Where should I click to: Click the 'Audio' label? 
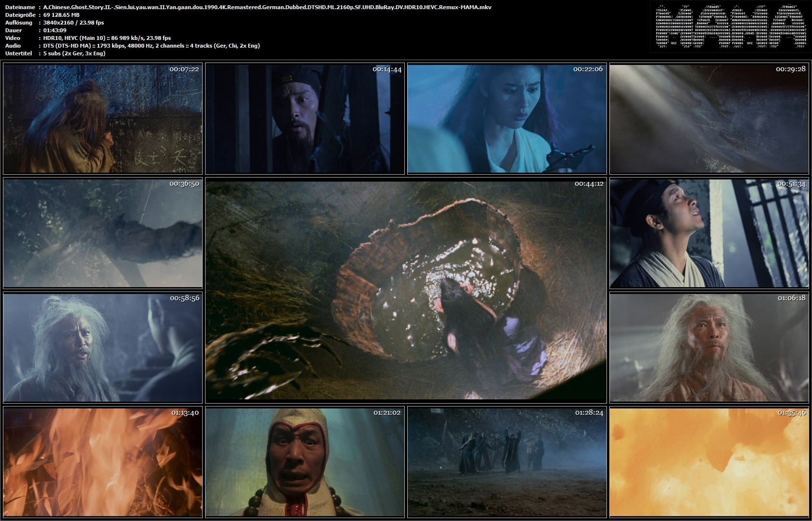[13, 46]
